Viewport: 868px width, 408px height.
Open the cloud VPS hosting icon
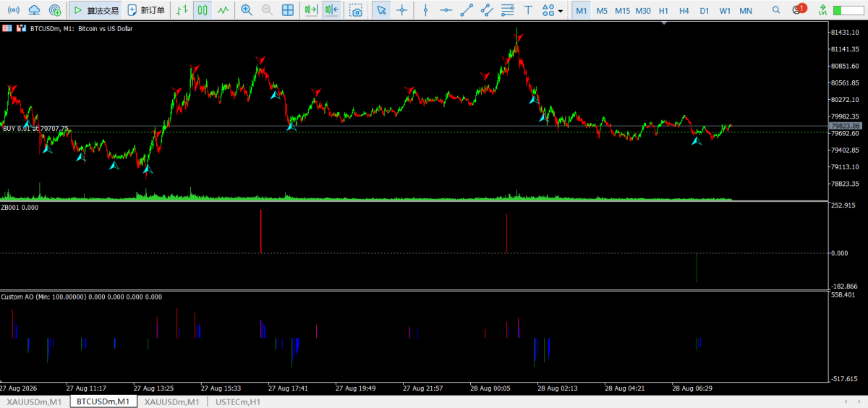pyautogui.click(x=34, y=10)
